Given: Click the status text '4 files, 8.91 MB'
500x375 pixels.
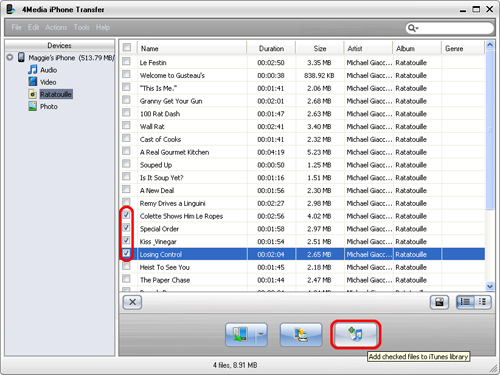Looking at the screenshot, I should [235, 365].
